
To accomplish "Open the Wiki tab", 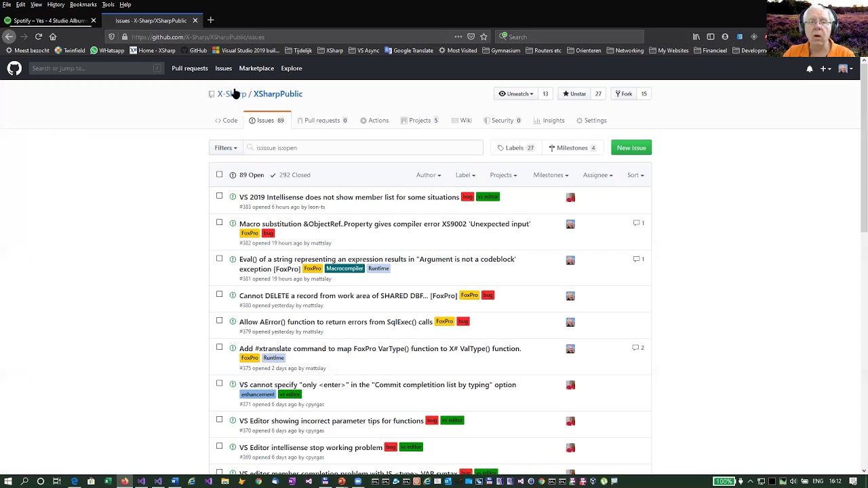I will 462,121.
